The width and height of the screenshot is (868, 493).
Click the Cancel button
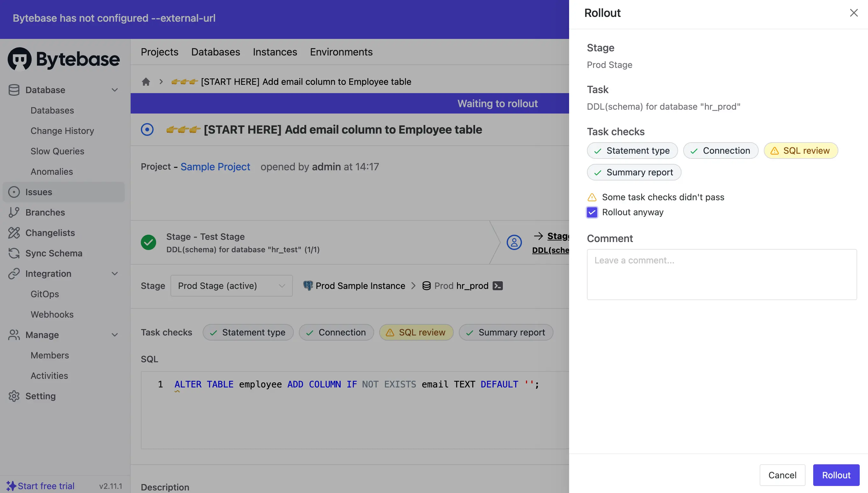coord(782,475)
